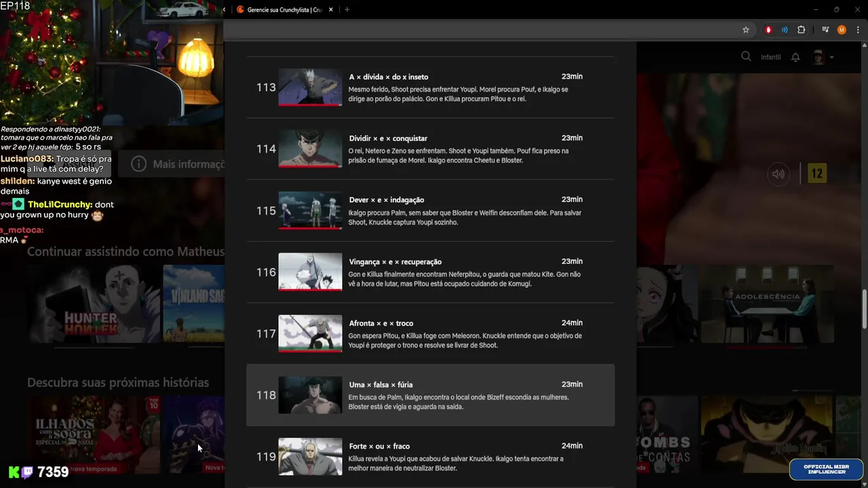Click the 24min duration of episode 117
The image size is (868, 488).
(x=572, y=323)
